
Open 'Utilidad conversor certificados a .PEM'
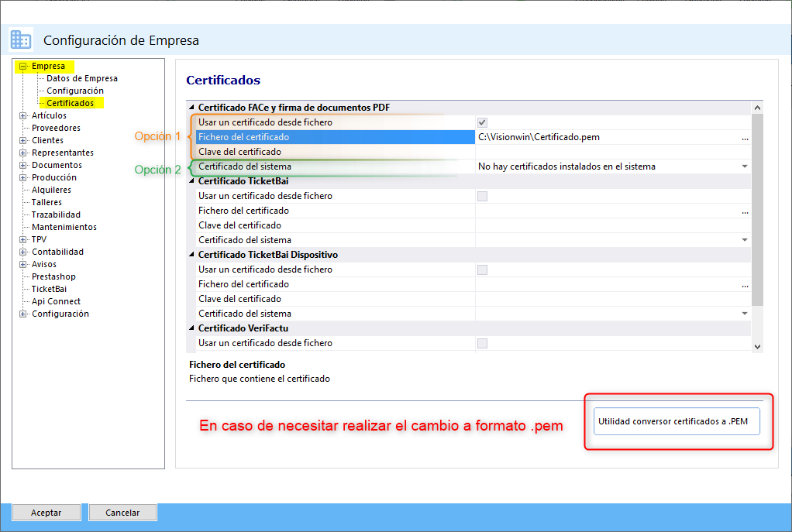click(677, 421)
